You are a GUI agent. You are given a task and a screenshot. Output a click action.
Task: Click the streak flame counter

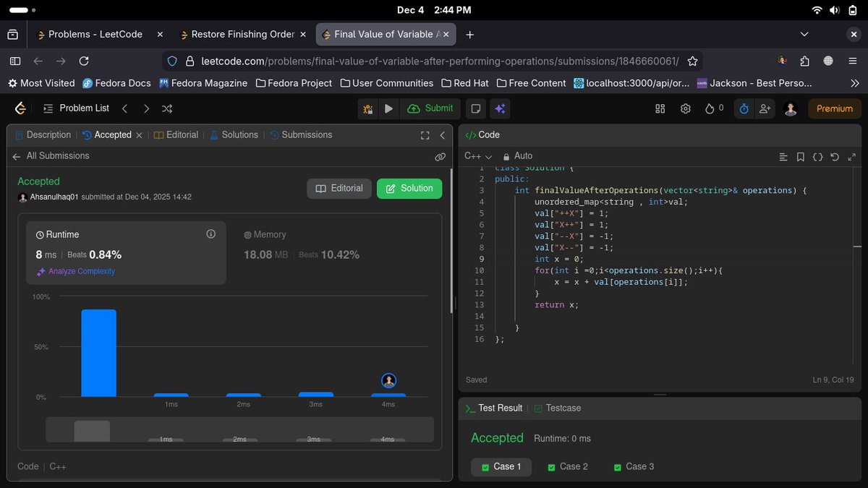[714, 108]
